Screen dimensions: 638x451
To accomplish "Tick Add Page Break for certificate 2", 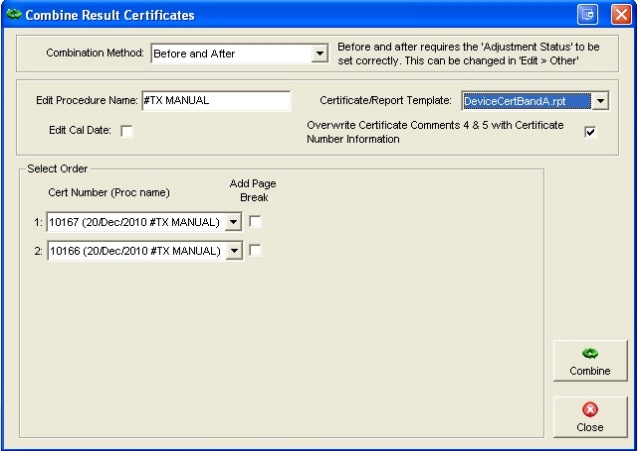I will [x=255, y=251].
